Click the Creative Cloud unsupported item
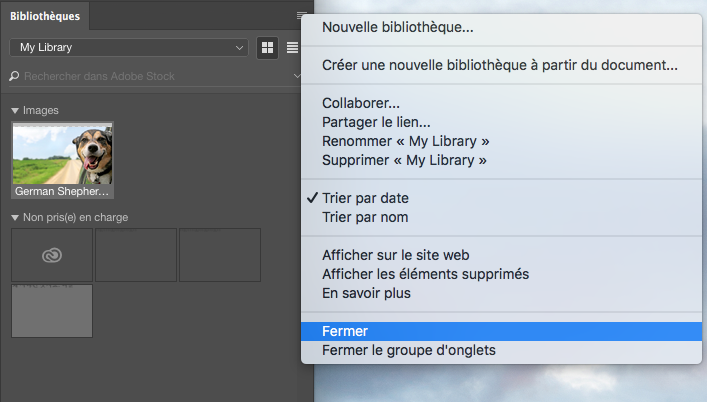 [x=52, y=255]
